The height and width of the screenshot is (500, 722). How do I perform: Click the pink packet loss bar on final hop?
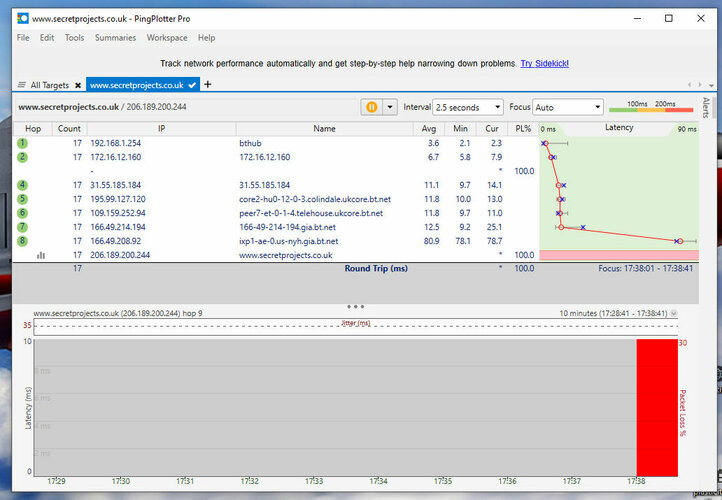click(619, 255)
